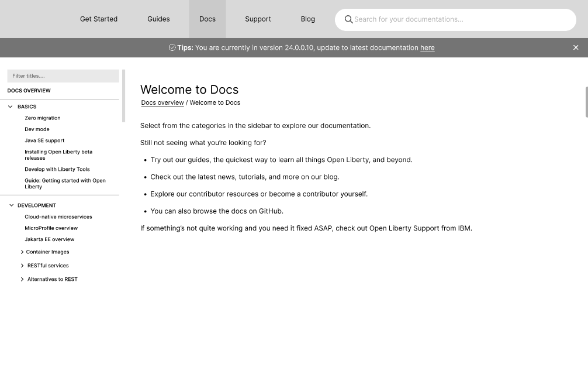
Task: Click the BASICS section heading
Action: (x=27, y=106)
